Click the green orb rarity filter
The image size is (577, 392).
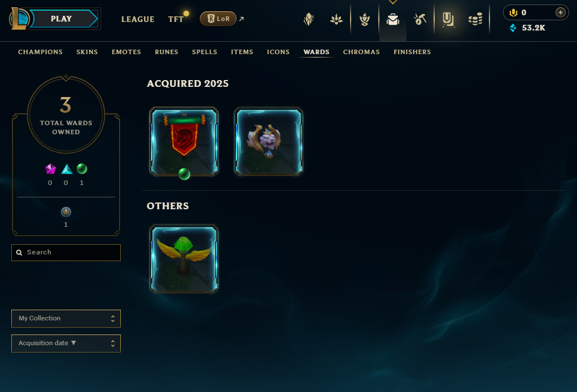coord(82,169)
